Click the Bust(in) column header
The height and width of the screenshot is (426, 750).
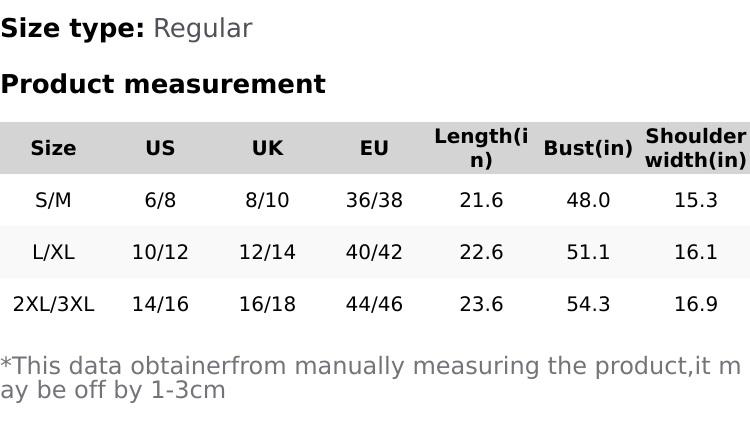(x=588, y=148)
